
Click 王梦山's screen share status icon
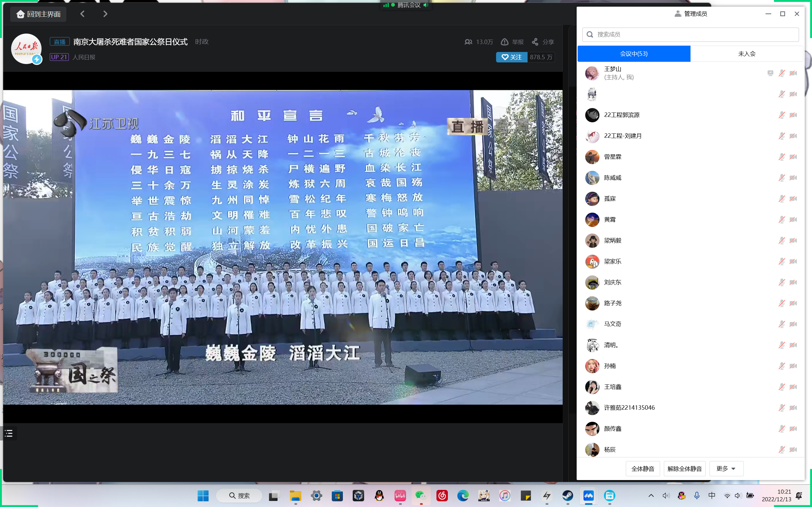pyautogui.click(x=770, y=73)
